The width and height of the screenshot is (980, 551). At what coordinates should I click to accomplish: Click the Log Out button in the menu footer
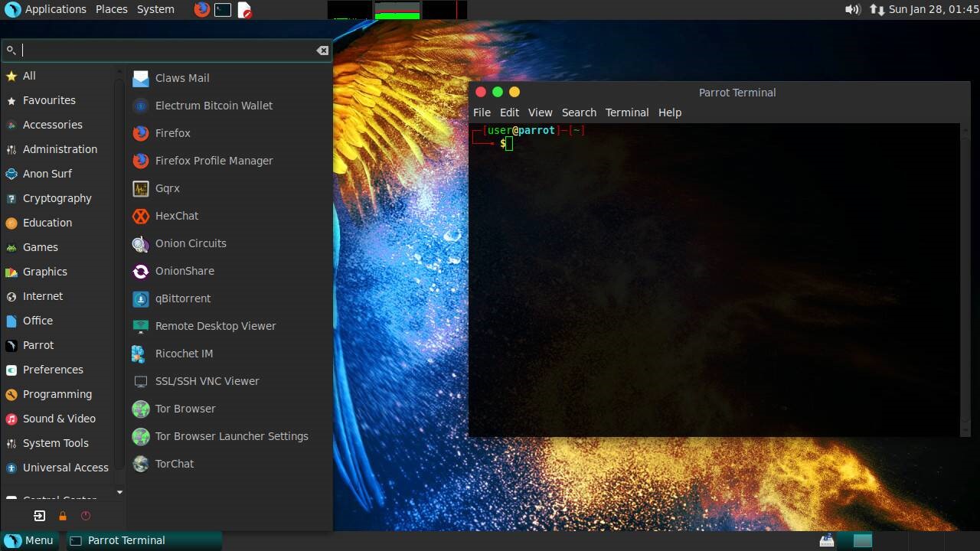pyautogui.click(x=38, y=516)
